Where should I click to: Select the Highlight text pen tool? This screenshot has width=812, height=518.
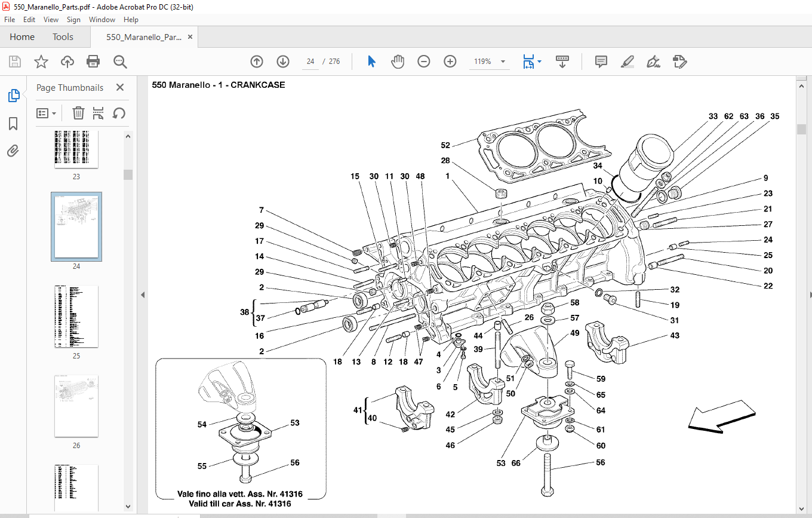627,62
